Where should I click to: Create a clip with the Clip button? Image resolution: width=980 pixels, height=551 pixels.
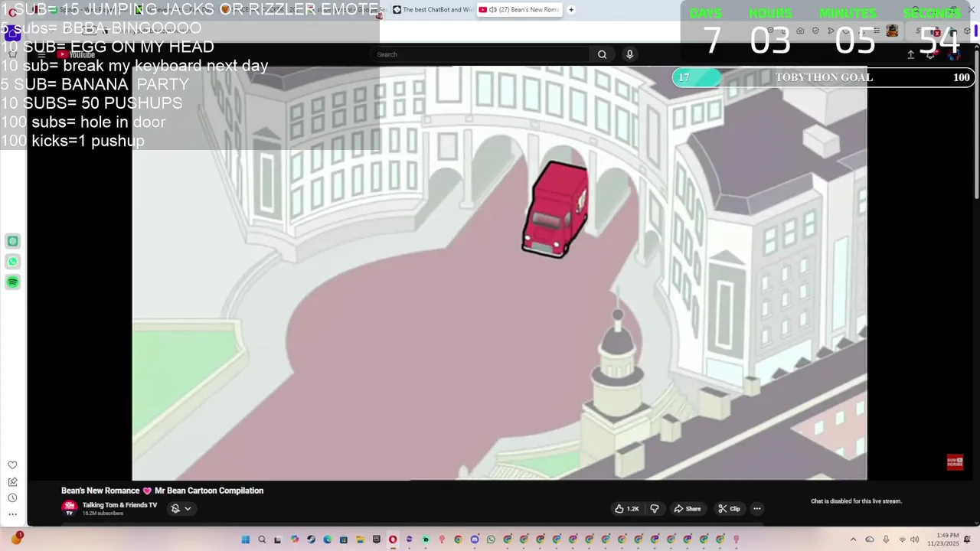pyautogui.click(x=729, y=509)
